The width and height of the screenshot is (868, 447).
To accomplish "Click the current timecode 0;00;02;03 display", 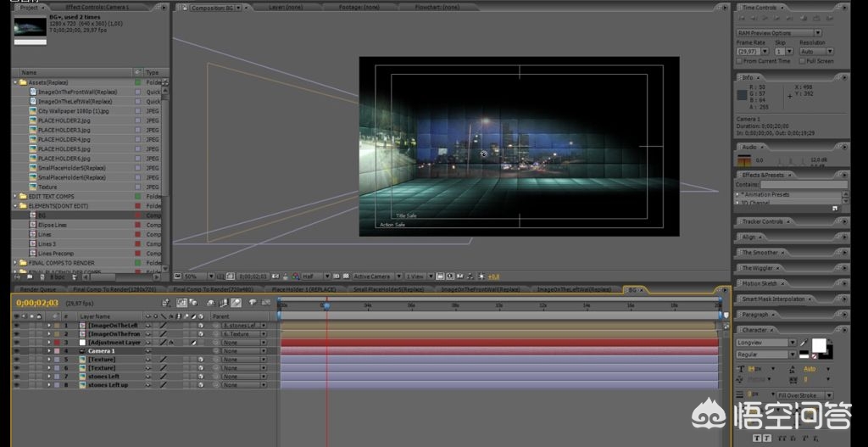I will [37, 303].
